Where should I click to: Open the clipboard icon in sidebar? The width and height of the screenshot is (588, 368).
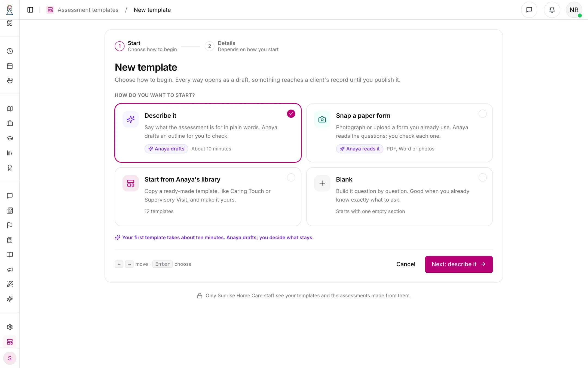(10, 240)
